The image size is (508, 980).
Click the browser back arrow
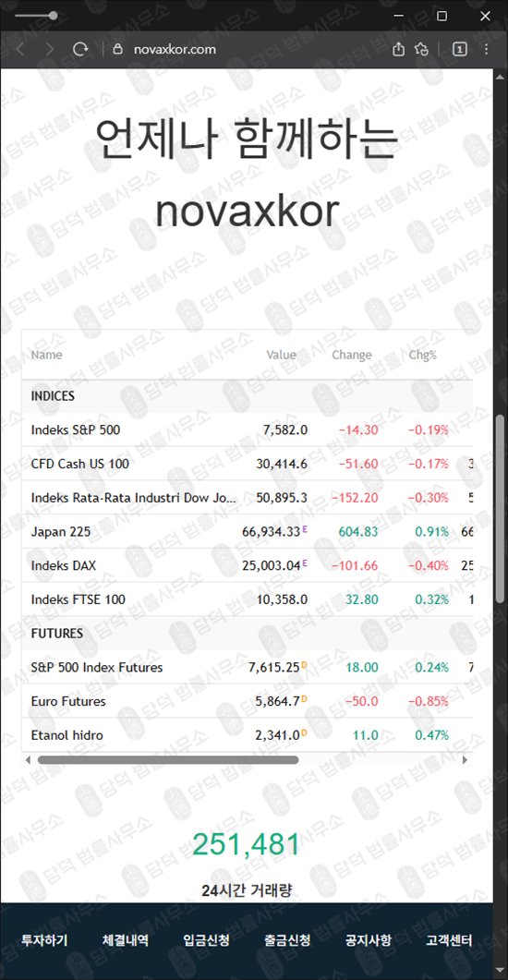point(20,49)
